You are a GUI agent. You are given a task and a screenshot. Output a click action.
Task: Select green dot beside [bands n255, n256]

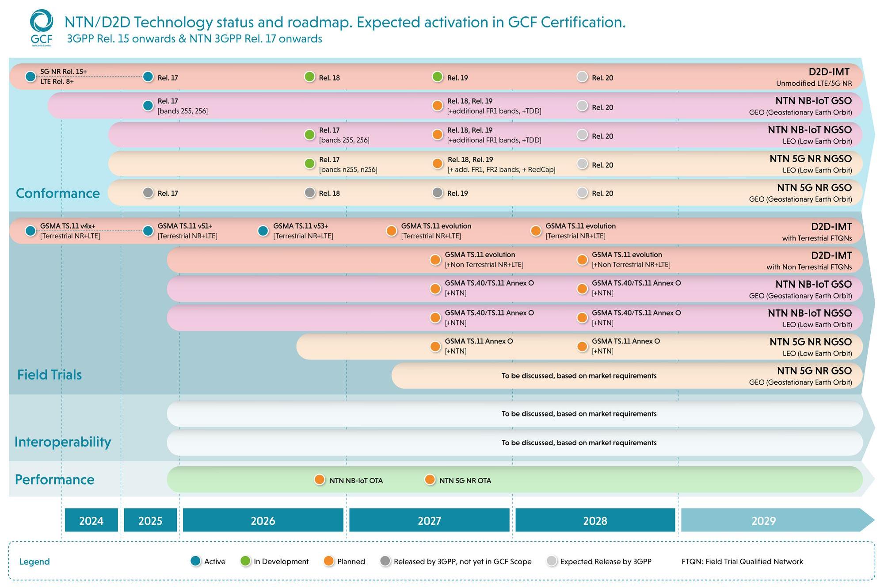tap(310, 164)
